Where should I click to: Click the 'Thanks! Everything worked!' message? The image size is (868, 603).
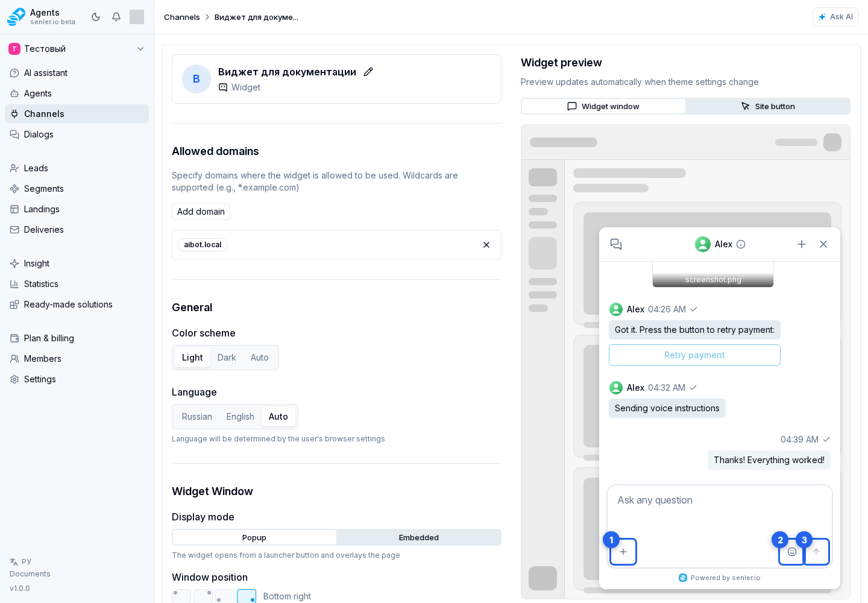(x=769, y=460)
